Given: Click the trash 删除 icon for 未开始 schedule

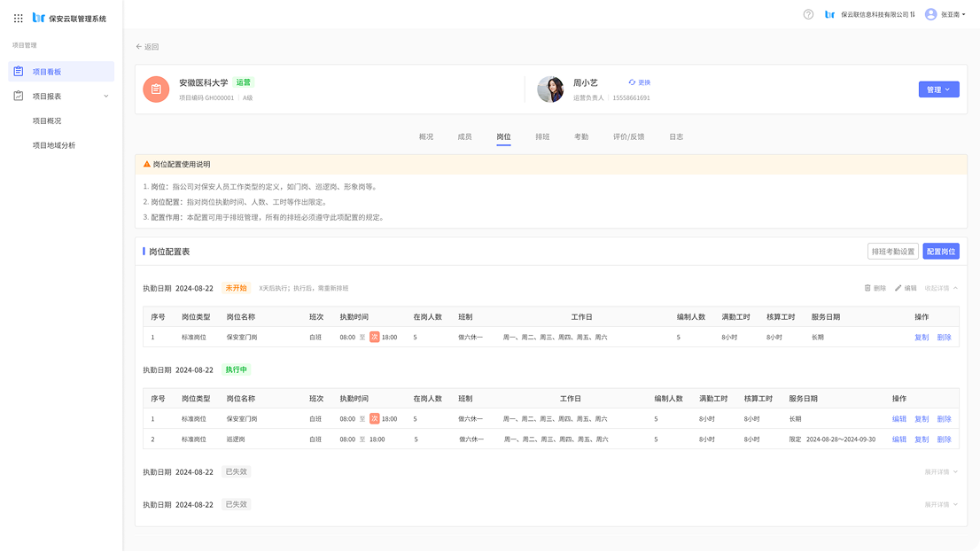Looking at the screenshot, I should 868,288.
